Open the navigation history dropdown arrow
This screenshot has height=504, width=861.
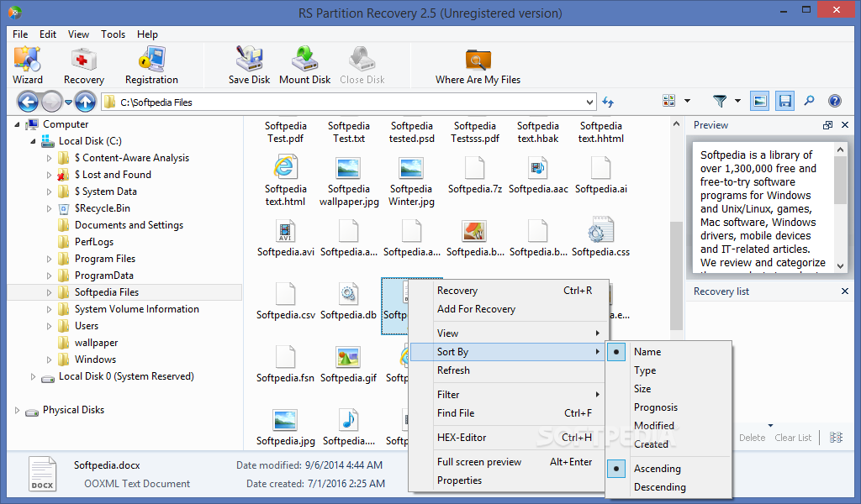pyautogui.click(x=68, y=102)
